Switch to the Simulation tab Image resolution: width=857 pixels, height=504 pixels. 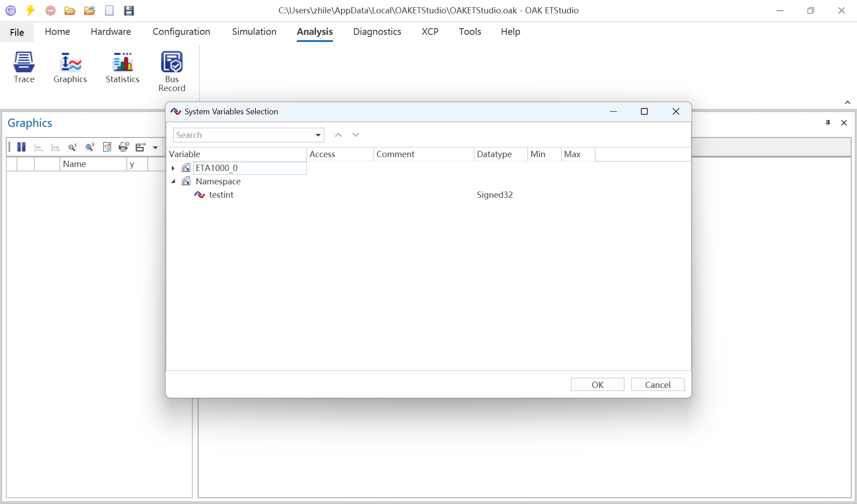pyautogui.click(x=254, y=32)
